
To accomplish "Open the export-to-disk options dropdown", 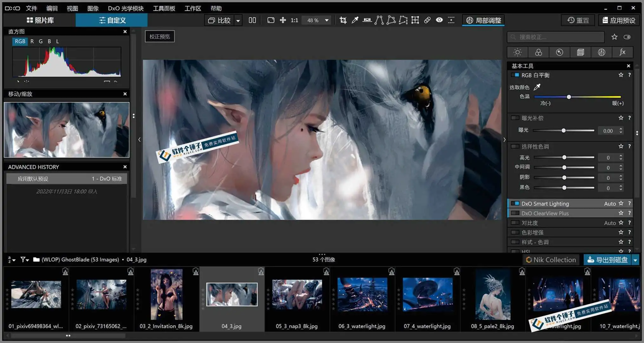I will (636, 259).
